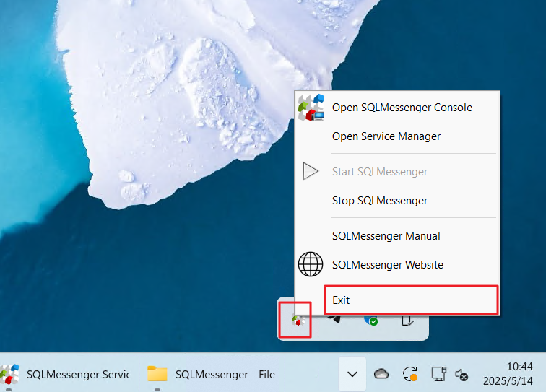Collapse the hidden icons chevron on taskbar
546x392 pixels.
(352, 374)
